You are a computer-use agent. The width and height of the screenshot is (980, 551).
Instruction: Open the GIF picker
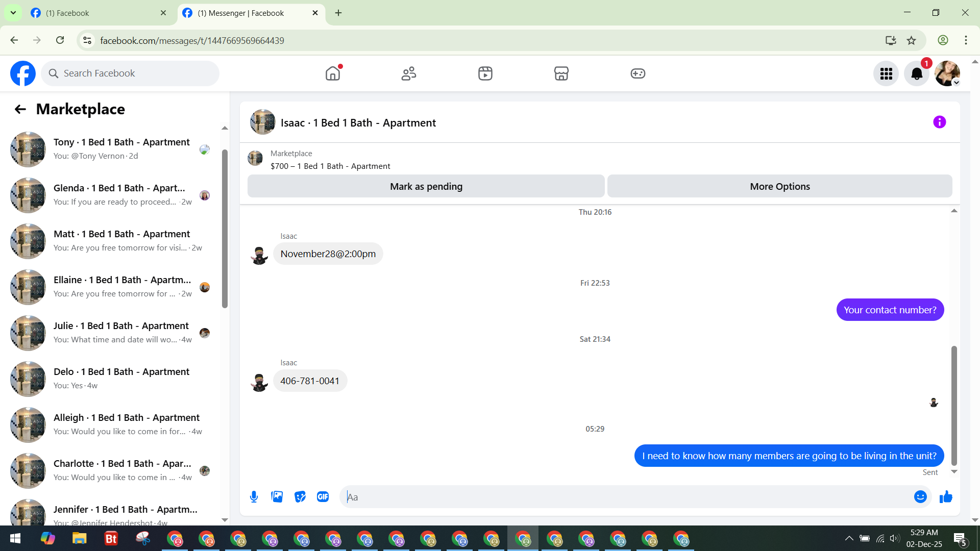tap(323, 497)
